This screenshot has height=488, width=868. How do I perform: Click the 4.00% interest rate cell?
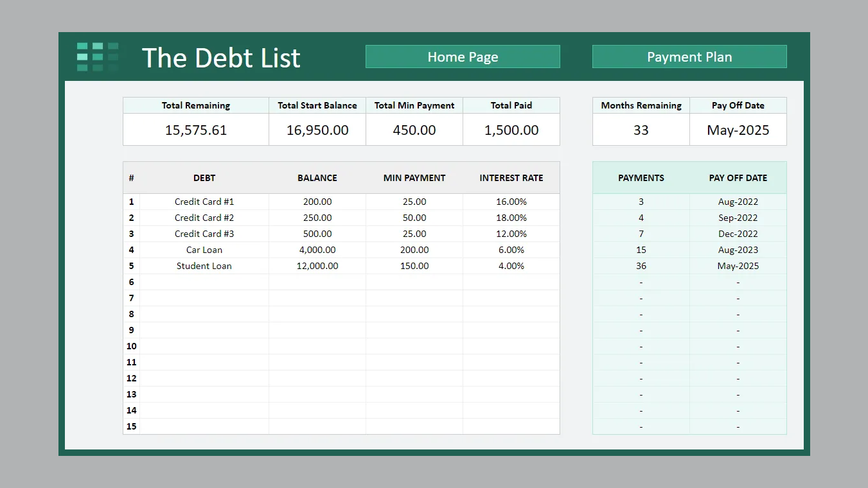[x=511, y=266]
